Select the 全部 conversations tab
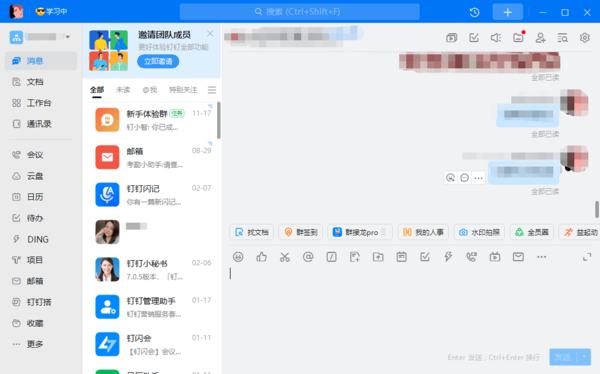 pos(97,90)
